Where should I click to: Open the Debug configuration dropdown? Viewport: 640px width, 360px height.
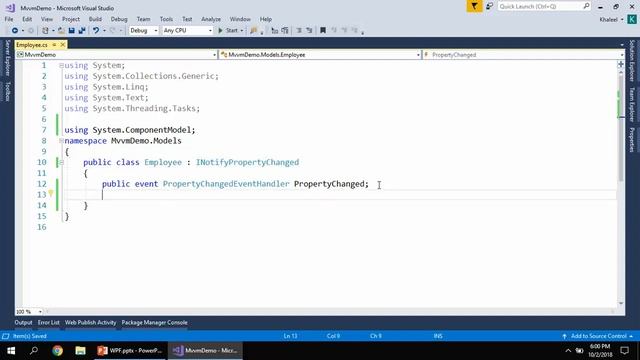click(143, 31)
